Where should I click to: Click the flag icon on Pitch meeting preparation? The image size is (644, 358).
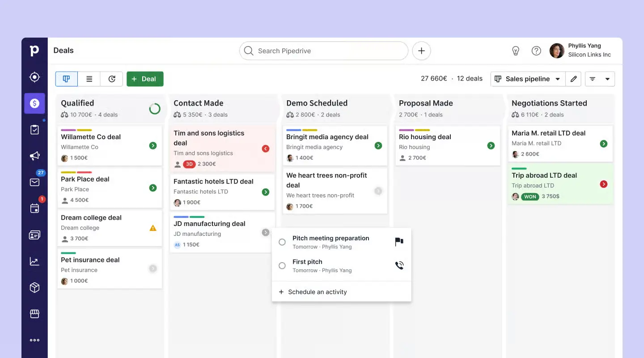tap(399, 242)
